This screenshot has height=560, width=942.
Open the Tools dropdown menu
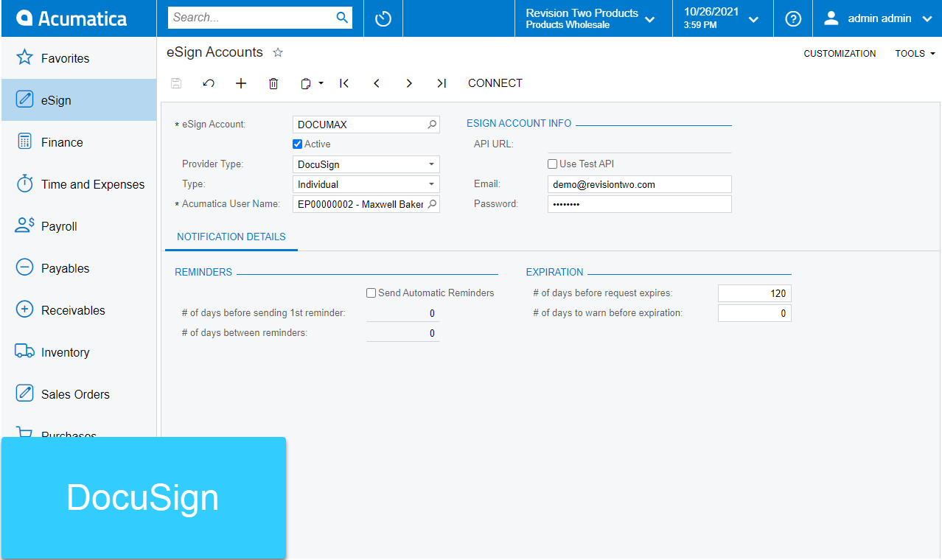point(915,54)
